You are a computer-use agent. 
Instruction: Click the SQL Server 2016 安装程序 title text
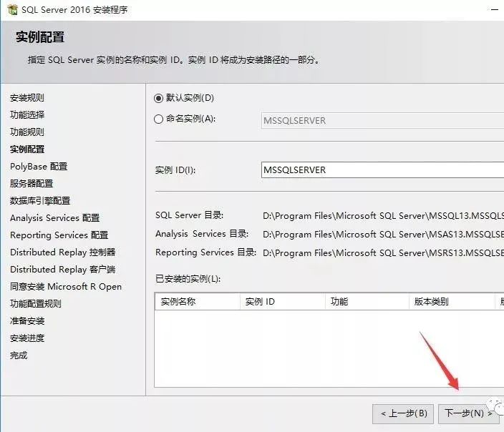click(74, 10)
